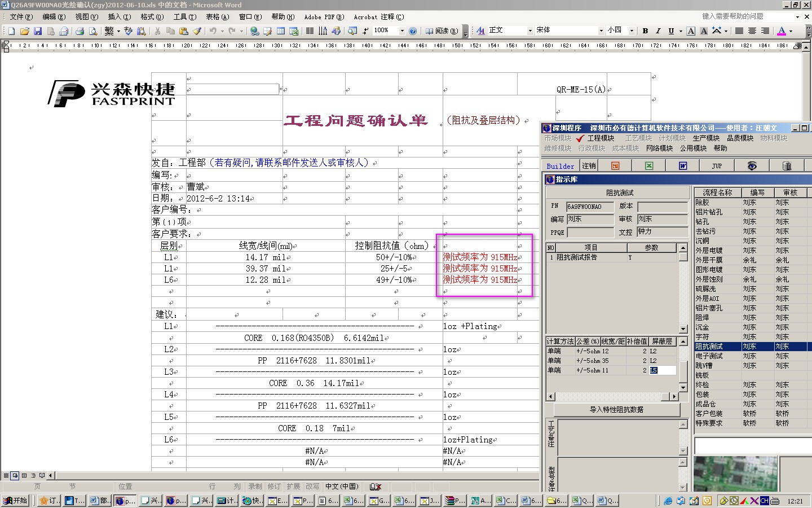Screen dimensions: 812x508
Task: Open the 正文 style dropdown
Action: pos(530,30)
